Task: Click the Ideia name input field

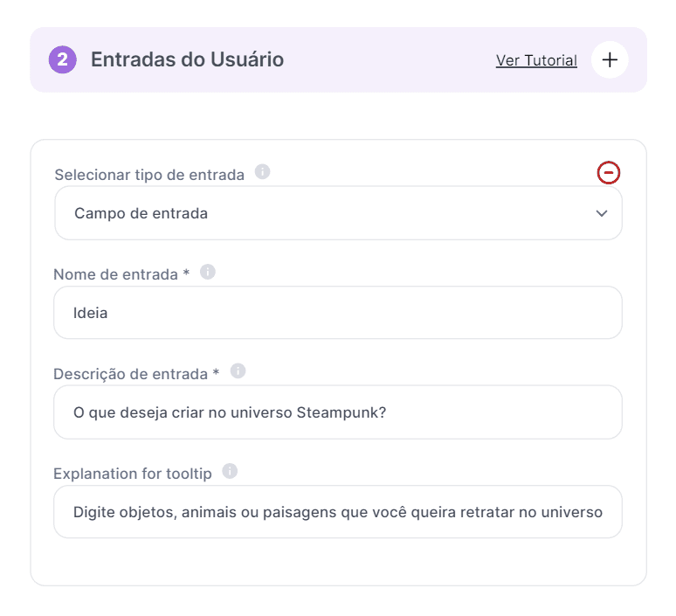Action: (338, 313)
